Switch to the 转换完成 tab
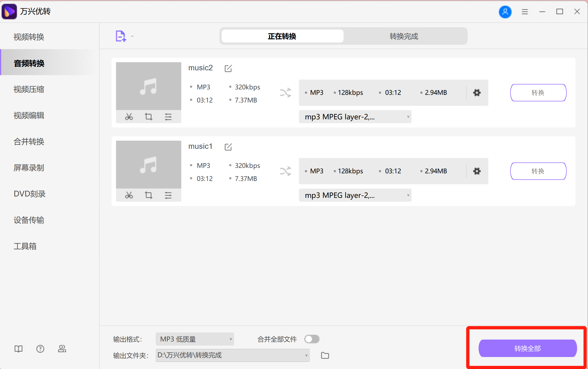The height and width of the screenshot is (369, 588). click(404, 36)
